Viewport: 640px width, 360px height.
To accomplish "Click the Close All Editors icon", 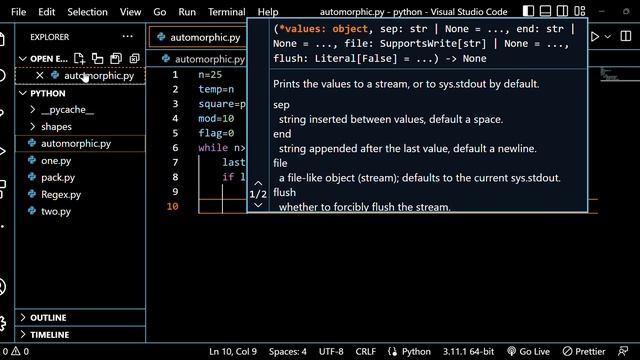I will (x=134, y=59).
